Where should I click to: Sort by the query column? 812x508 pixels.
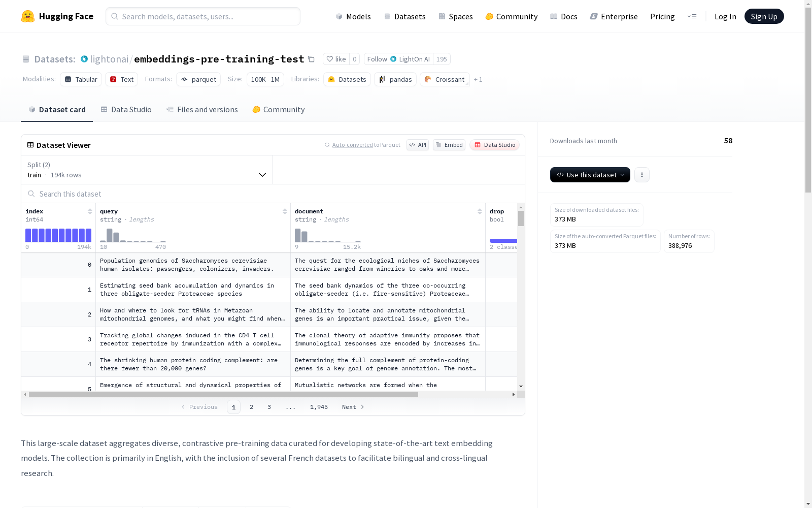click(285, 211)
